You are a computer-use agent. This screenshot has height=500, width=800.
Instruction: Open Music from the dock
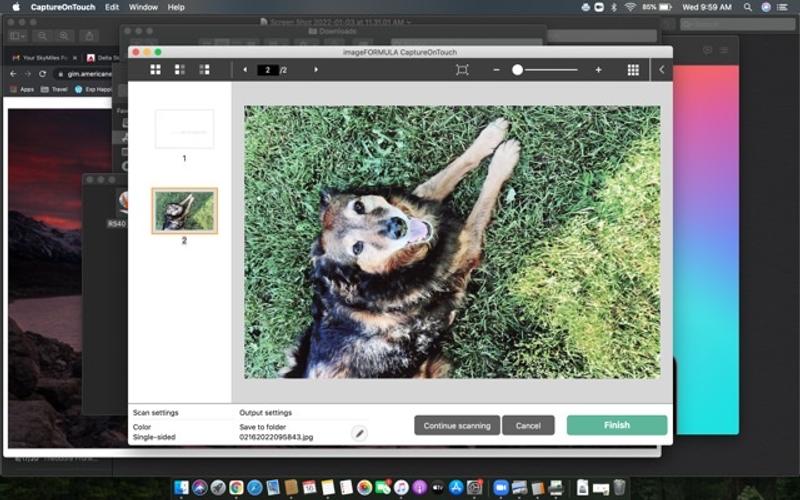coord(401,487)
